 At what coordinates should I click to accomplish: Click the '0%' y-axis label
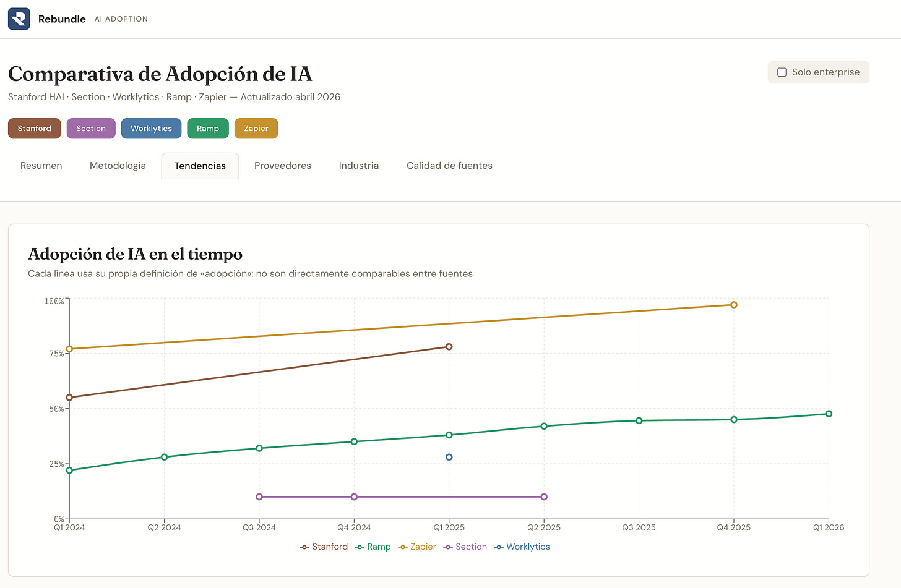click(x=59, y=519)
